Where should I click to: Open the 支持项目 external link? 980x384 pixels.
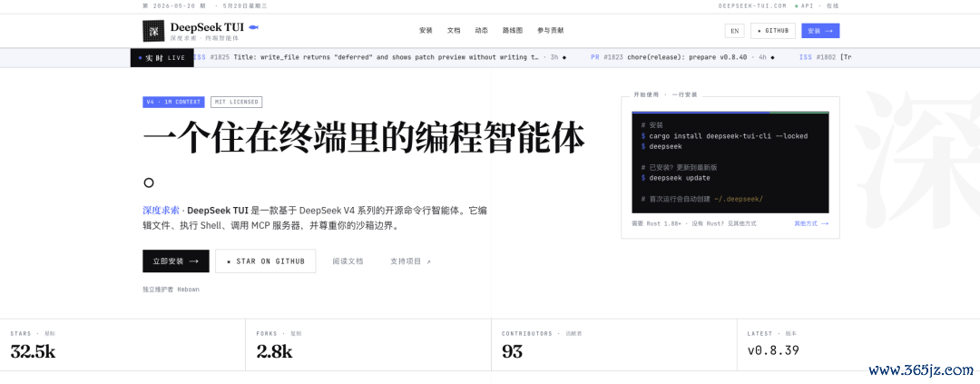(x=411, y=261)
